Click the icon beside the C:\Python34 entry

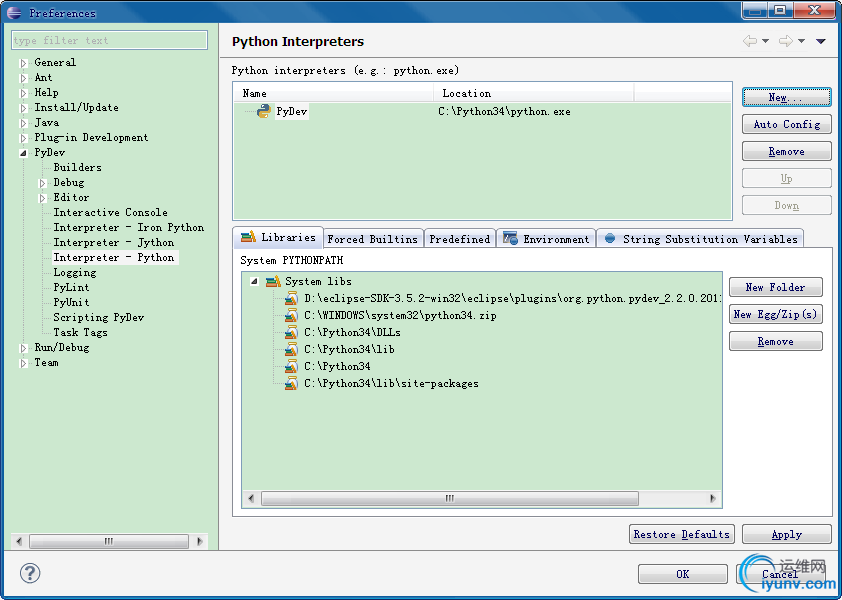click(x=291, y=366)
